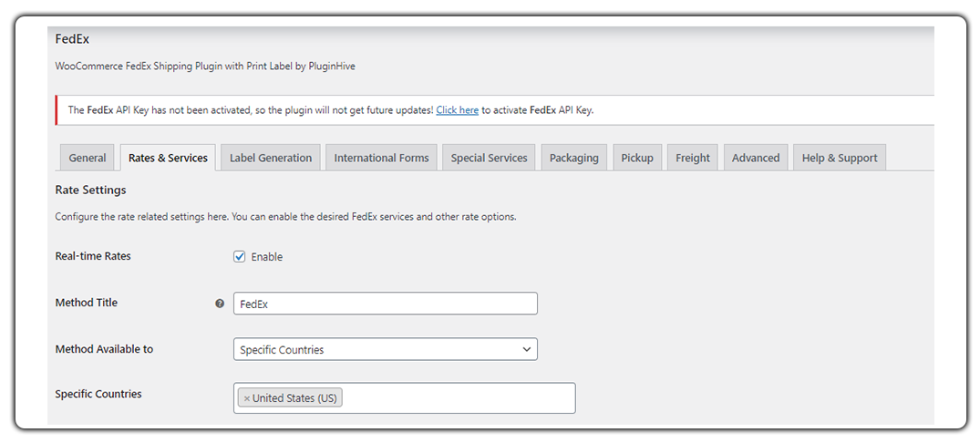
Task: Open the Special Services tab
Action: click(489, 158)
